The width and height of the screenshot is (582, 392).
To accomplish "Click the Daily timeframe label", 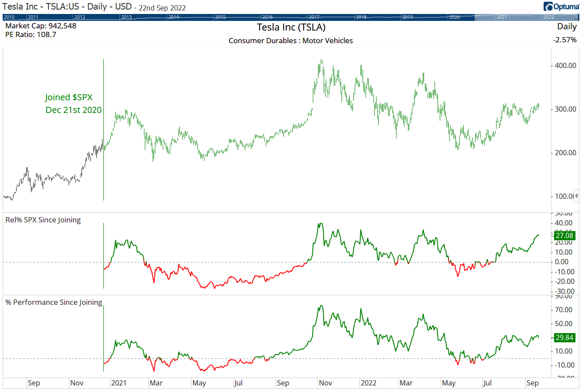I will click(567, 26).
